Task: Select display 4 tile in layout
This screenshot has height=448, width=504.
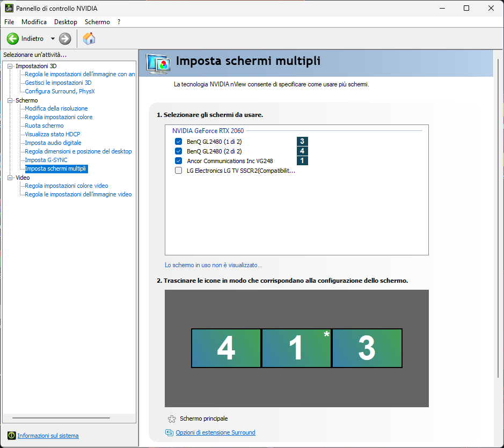Action: coord(226,348)
